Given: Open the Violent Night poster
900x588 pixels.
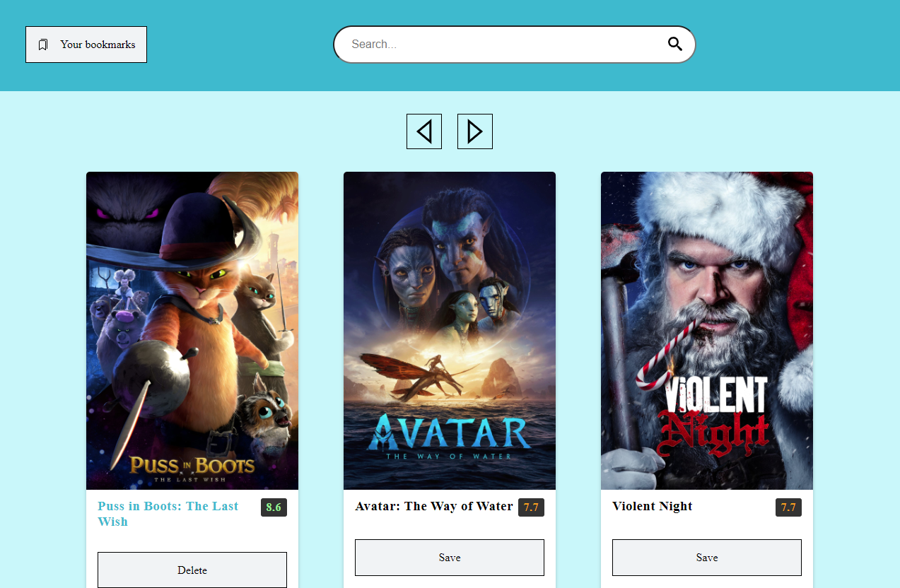Looking at the screenshot, I should pos(707,331).
